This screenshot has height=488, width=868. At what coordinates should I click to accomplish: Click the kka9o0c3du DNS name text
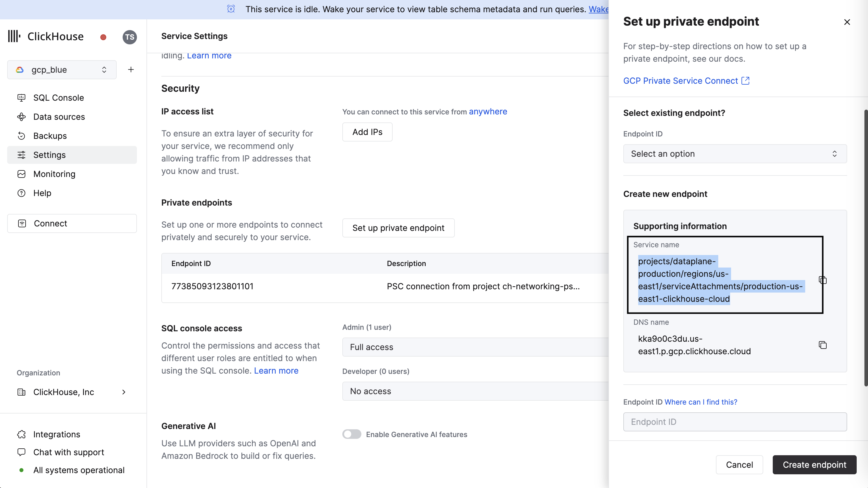[694, 345]
